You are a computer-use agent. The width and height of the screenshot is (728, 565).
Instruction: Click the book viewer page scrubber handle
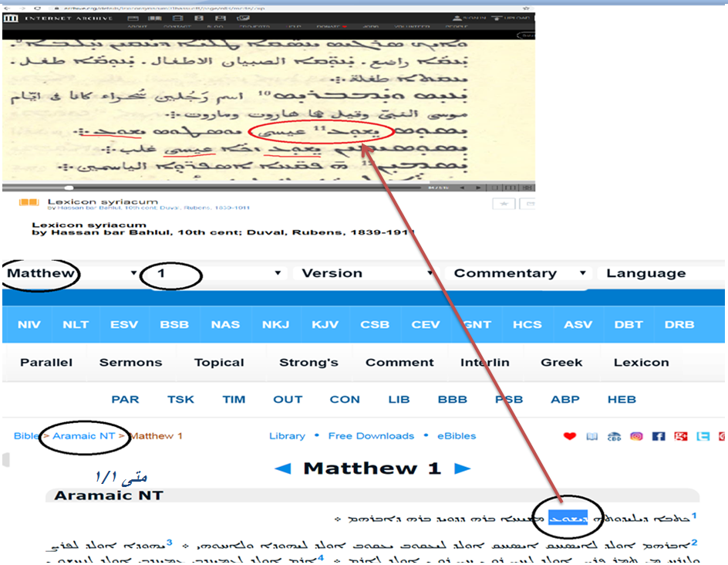(x=69, y=188)
